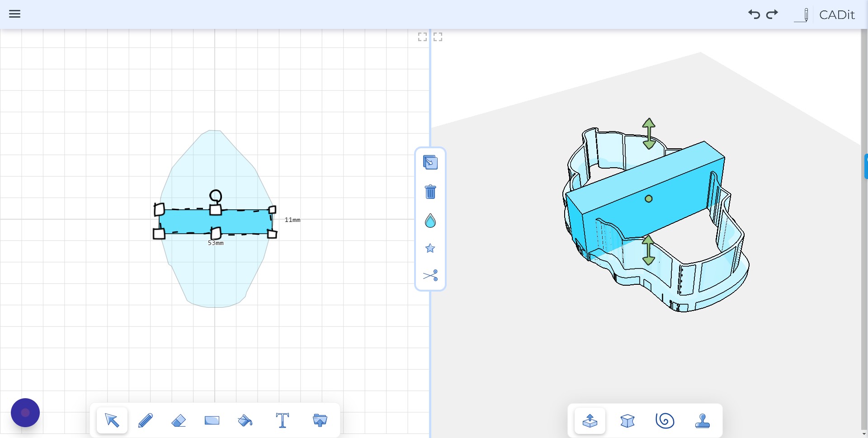Screen dimensions: 868x438
Task: Select the spiral revolve tool
Action: 665,421
